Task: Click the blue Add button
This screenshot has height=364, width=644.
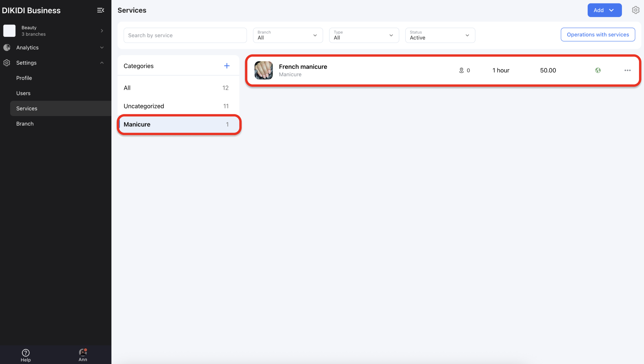Action: coord(604,10)
